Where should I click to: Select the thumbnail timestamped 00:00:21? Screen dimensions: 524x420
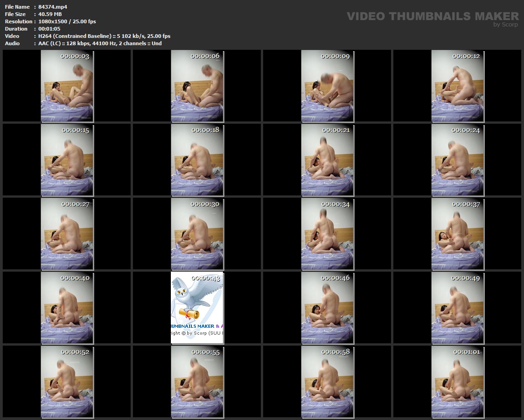(327, 160)
